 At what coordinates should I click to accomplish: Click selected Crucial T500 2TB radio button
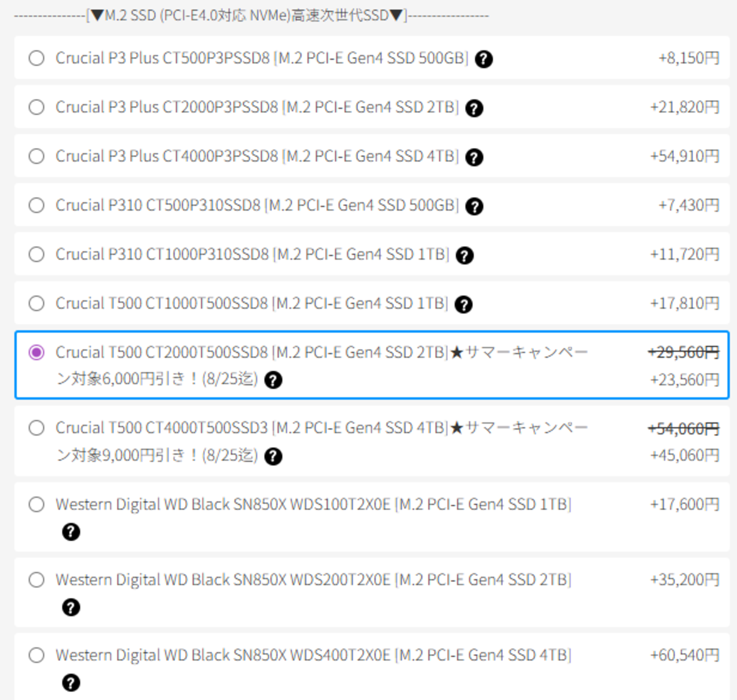(x=36, y=352)
